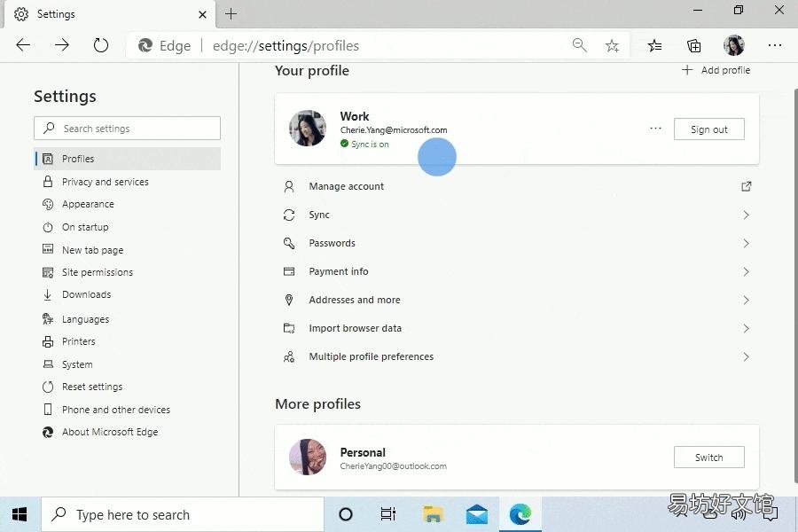Reload the settings page
The height and width of the screenshot is (532, 798).
tap(101, 45)
